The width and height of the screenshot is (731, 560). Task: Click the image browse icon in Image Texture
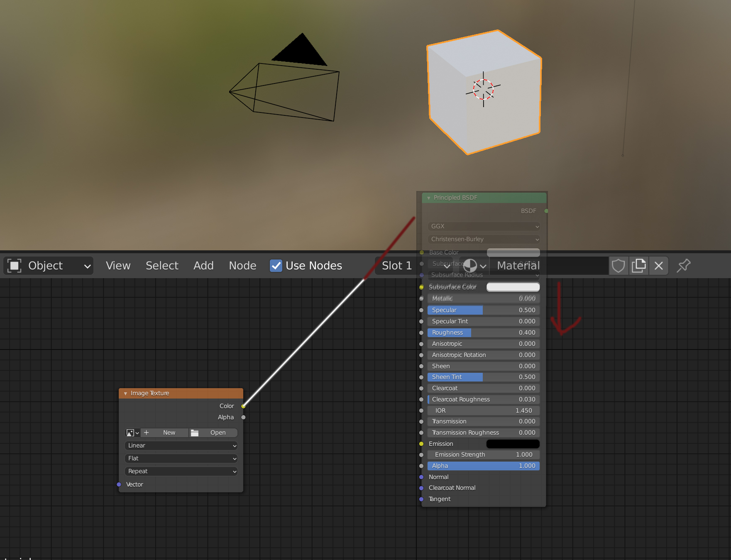132,433
